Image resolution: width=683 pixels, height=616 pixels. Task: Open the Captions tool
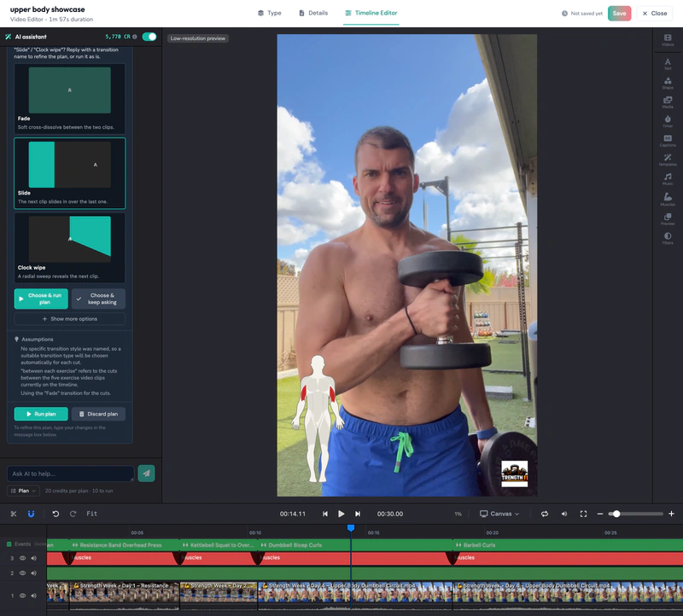point(668,141)
